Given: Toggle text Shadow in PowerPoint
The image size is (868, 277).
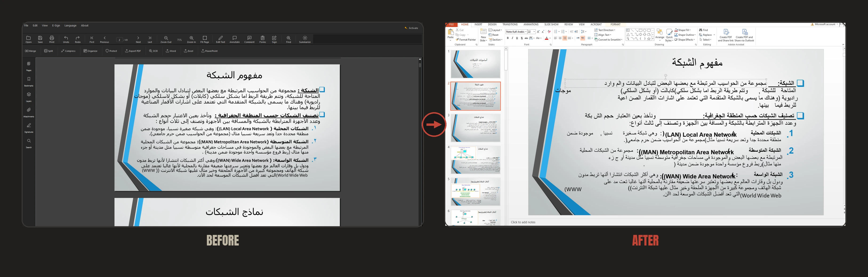Looking at the screenshot, I should [x=522, y=38].
